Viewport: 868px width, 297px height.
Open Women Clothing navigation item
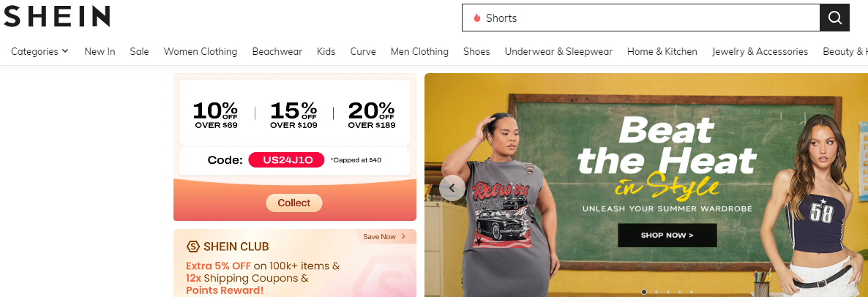(x=201, y=51)
